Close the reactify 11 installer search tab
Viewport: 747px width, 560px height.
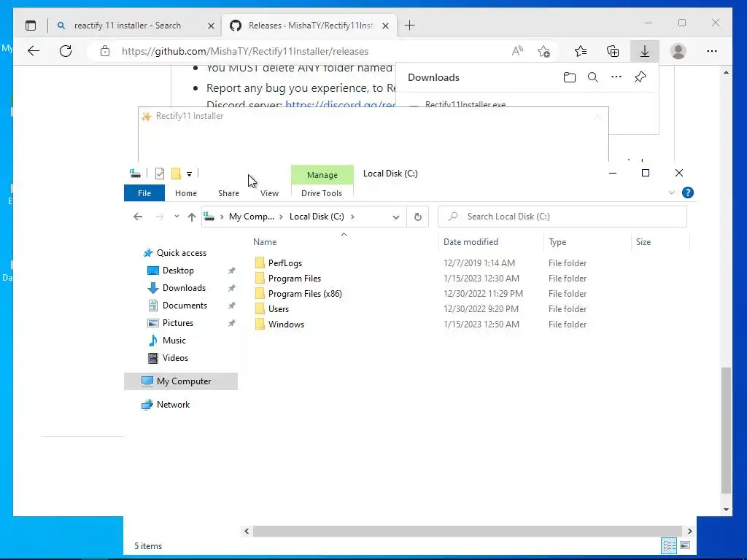click(211, 26)
